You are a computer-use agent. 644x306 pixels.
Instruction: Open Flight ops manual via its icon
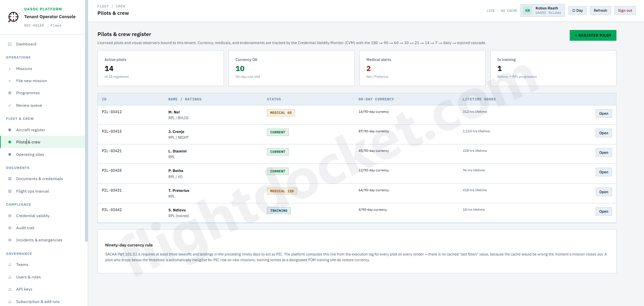point(10,191)
